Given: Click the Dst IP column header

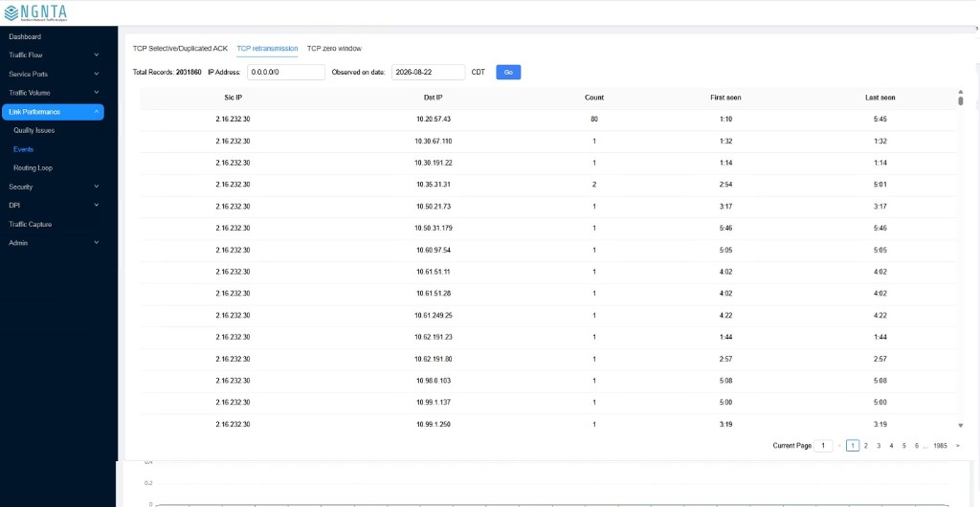Looking at the screenshot, I should (x=433, y=98).
